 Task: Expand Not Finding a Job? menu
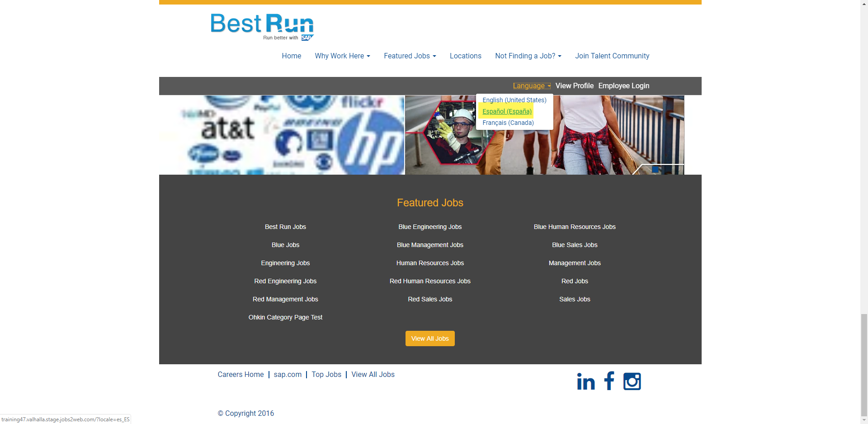point(528,56)
